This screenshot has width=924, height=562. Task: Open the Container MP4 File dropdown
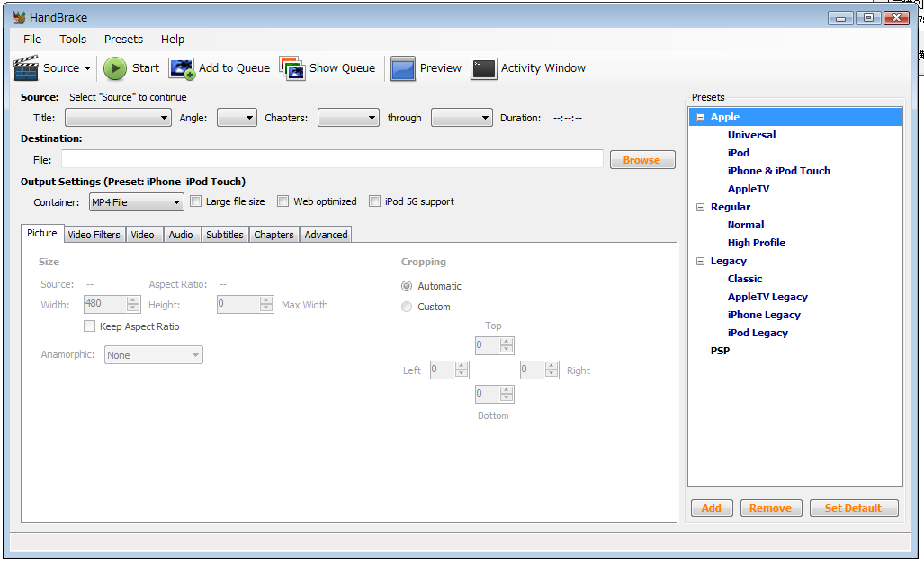click(x=136, y=202)
